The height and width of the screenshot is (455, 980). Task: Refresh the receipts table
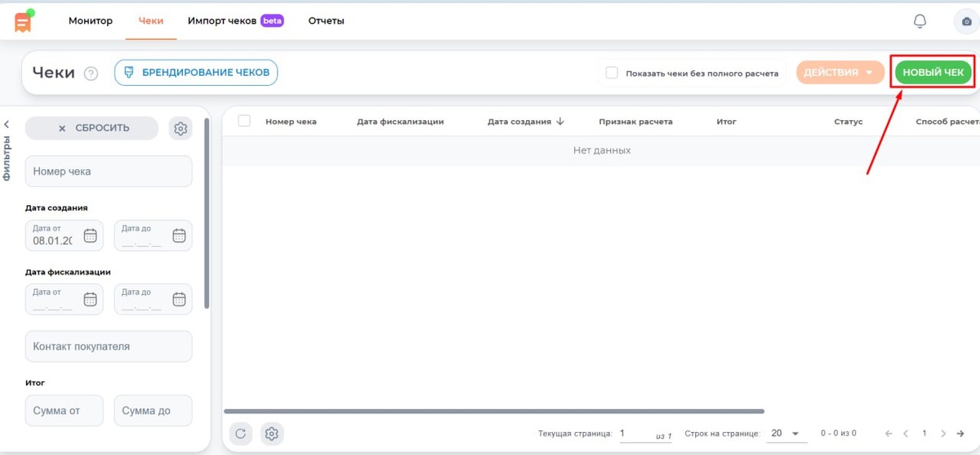click(240, 434)
